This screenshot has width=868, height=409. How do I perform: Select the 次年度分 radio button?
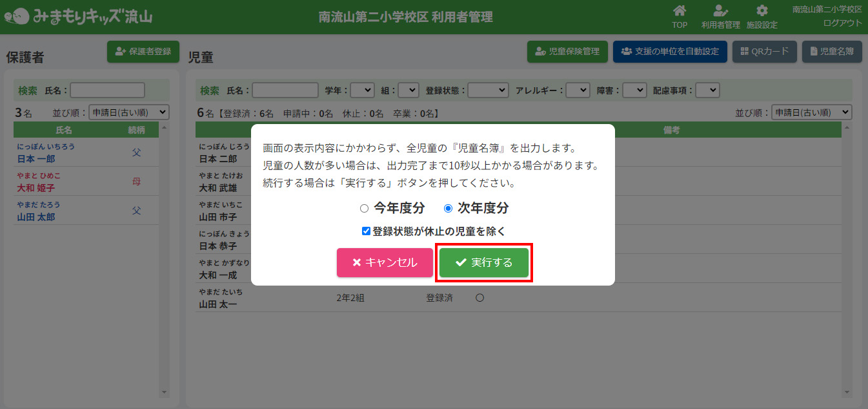point(448,209)
